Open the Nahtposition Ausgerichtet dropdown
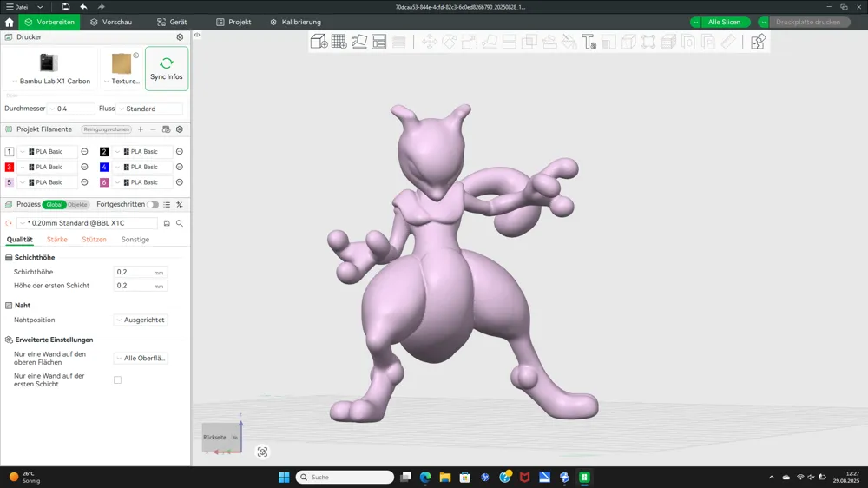This screenshot has width=868, height=488. click(x=141, y=320)
